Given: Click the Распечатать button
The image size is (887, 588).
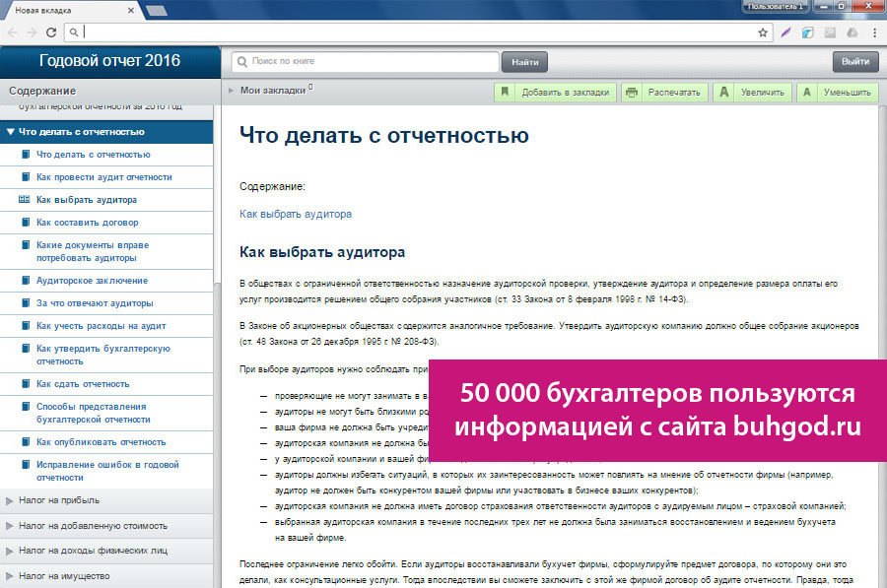Looking at the screenshot, I should [664, 92].
